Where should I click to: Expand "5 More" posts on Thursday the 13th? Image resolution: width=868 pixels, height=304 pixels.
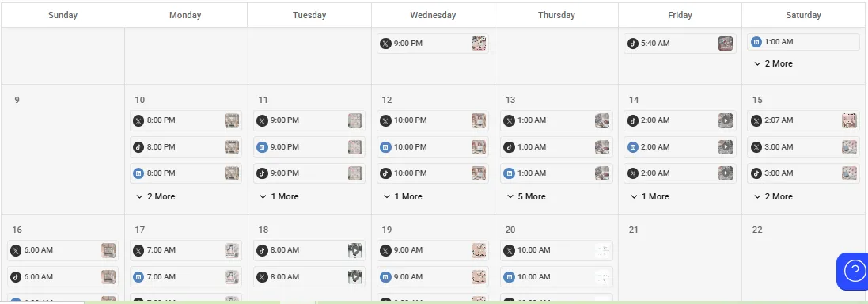click(x=526, y=196)
